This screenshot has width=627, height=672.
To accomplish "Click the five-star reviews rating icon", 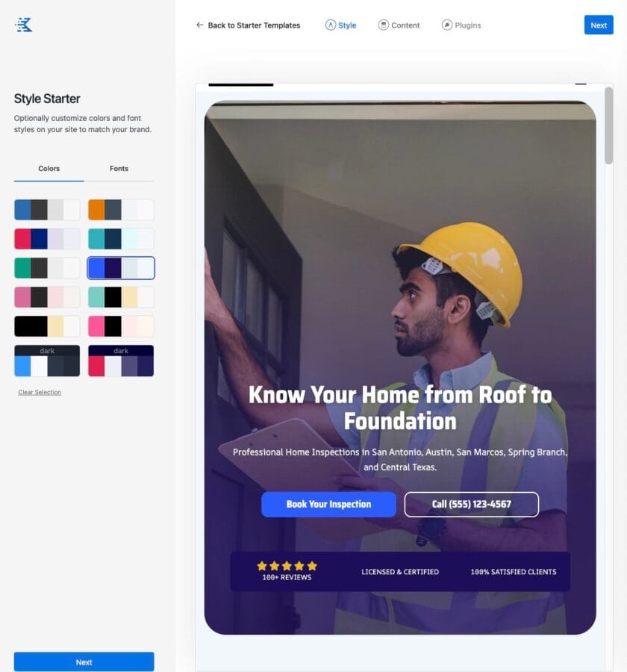I will (287, 566).
